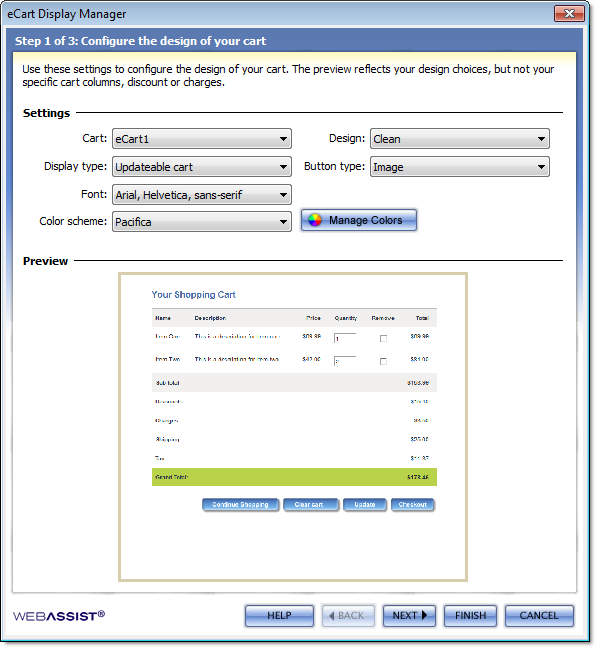Expand the Button type dropdown set to Image

(x=460, y=167)
